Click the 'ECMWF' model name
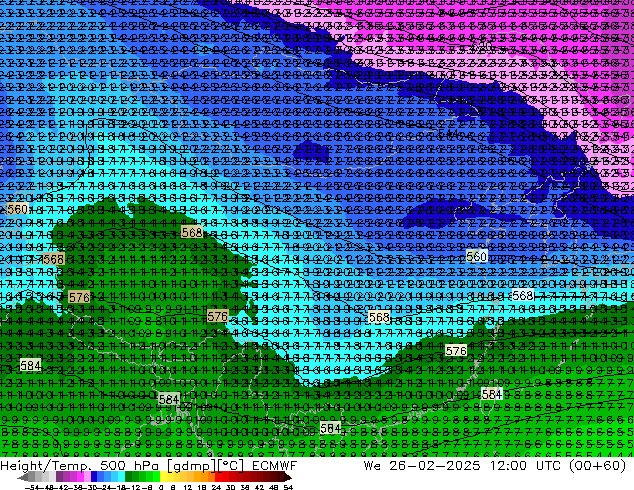This screenshot has height=490, width=634. point(275,466)
